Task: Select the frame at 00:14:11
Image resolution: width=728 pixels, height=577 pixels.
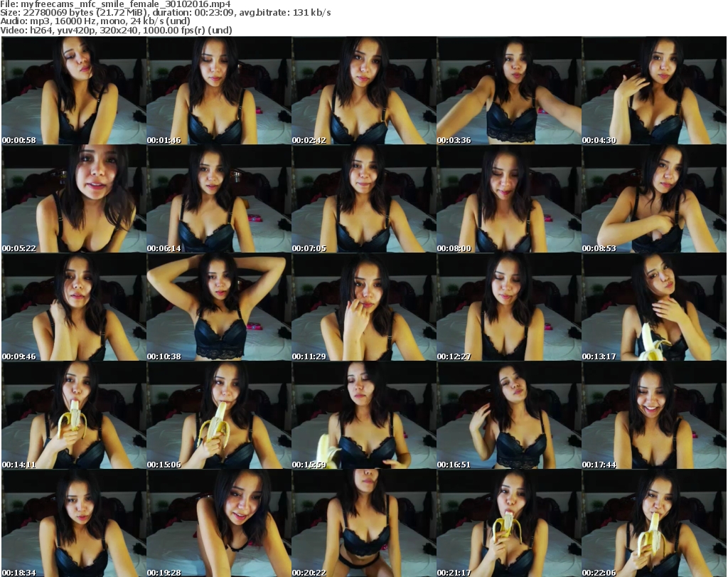Action: (x=74, y=415)
